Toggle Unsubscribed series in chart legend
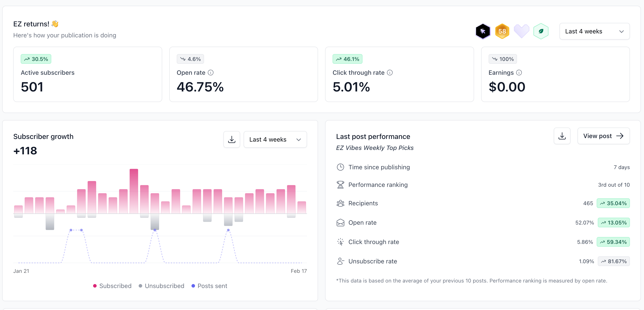Image resolution: width=644 pixels, height=310 pixels. [x=162, y=286]
